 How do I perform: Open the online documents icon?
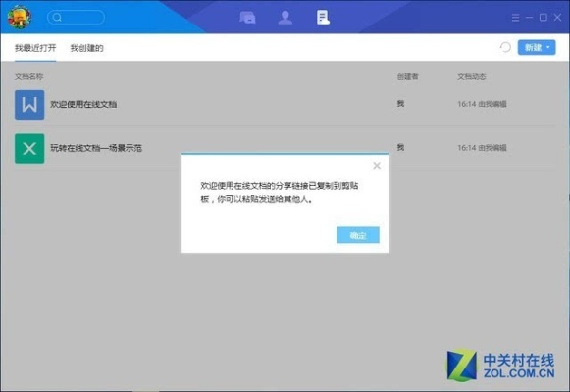tap(323, 17)
